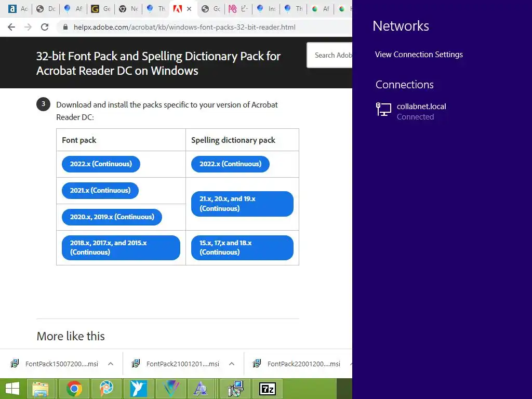532x399 pixels.
Task: Open the pink paperclip icon tab
Action: point(238,9)
